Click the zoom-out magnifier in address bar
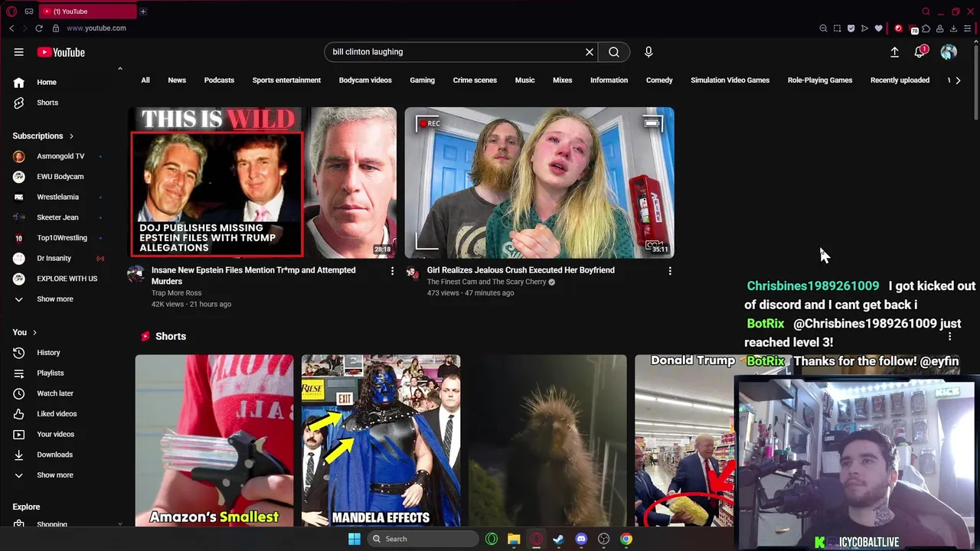This screenshot has height=551, width=980. (x=823, y=28)
